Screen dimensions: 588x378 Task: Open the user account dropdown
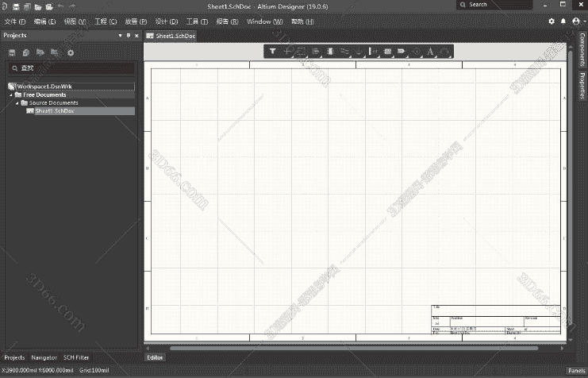click(577, 21)
